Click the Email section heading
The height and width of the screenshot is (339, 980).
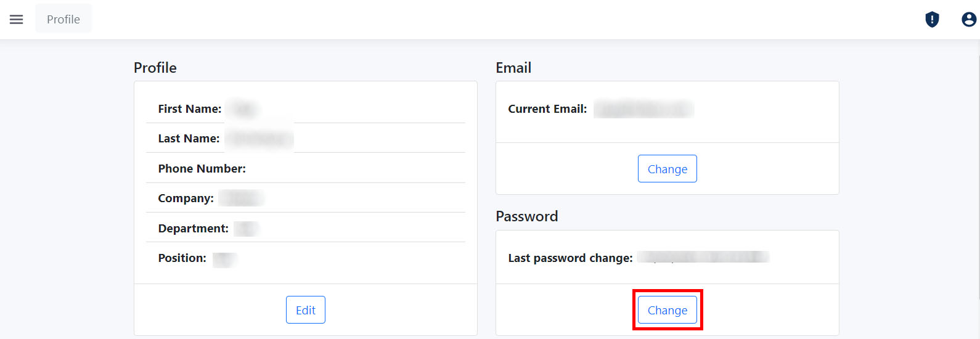pos(513,68)
